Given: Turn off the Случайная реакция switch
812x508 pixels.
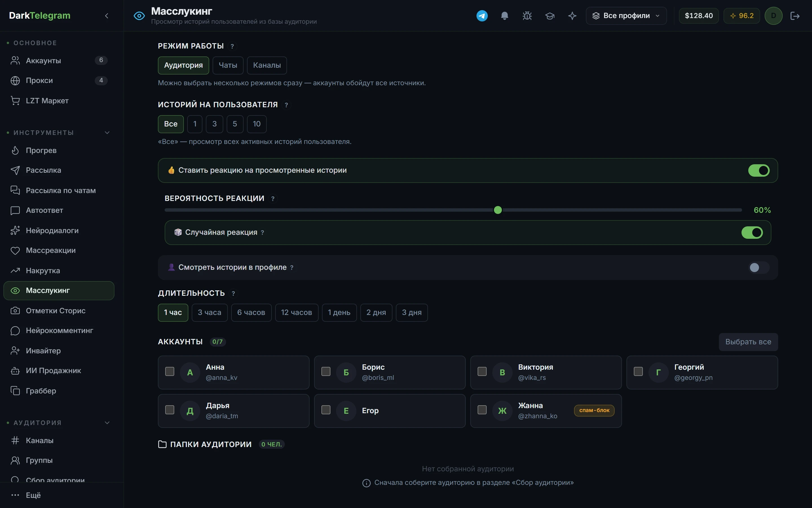Looking at the screenshot, I should [752, 233].
